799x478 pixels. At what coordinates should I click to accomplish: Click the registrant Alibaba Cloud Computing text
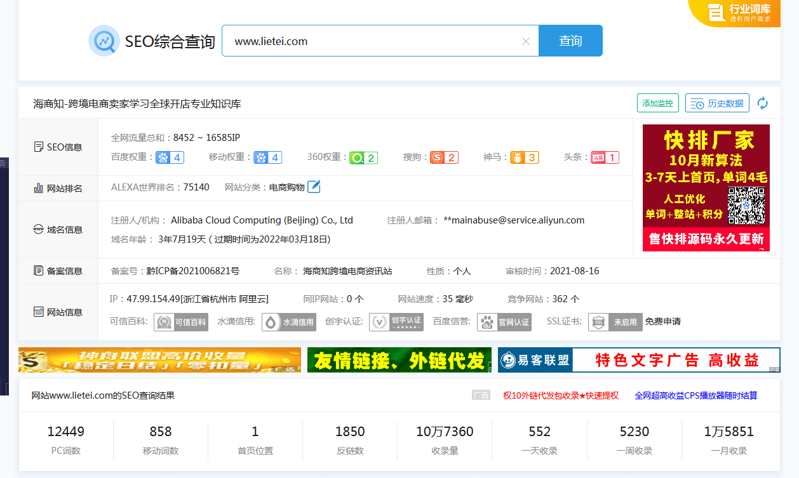262,220
